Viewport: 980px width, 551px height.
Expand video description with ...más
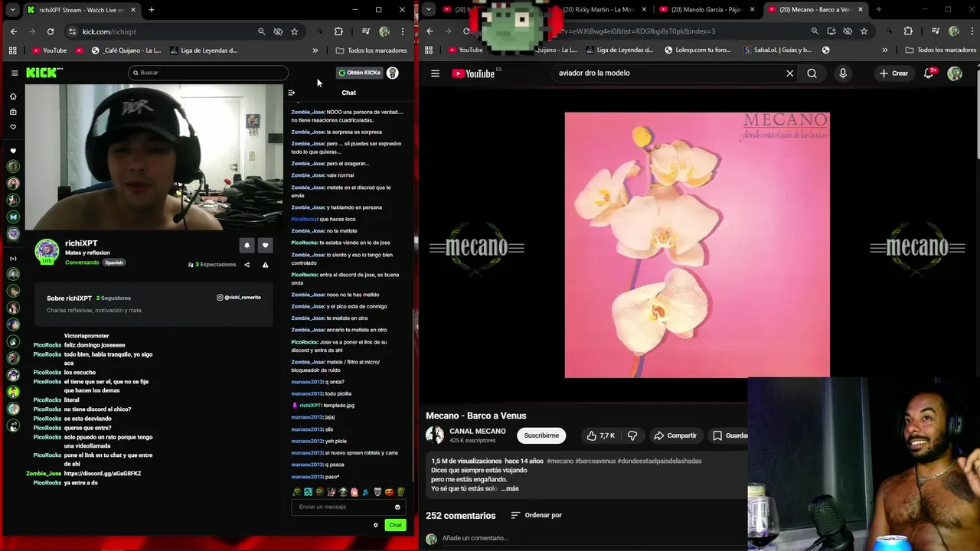(511, 488)
